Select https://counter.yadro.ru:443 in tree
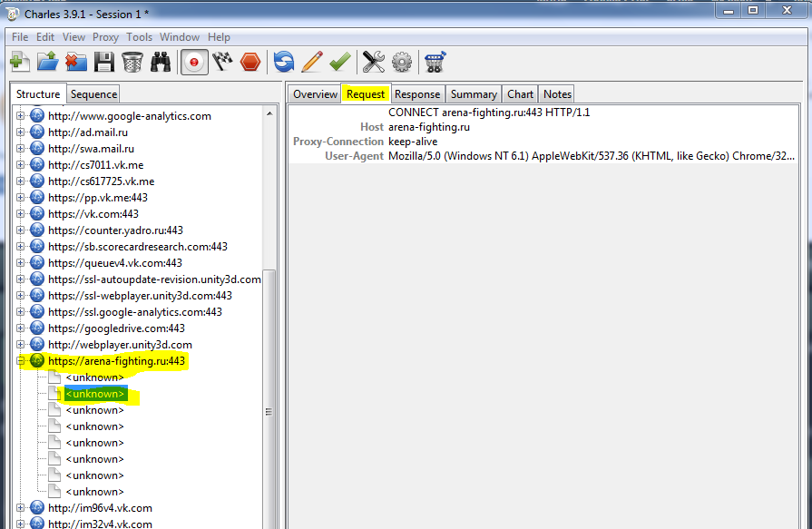The image size is (812, 529). (x=115, y=230)
